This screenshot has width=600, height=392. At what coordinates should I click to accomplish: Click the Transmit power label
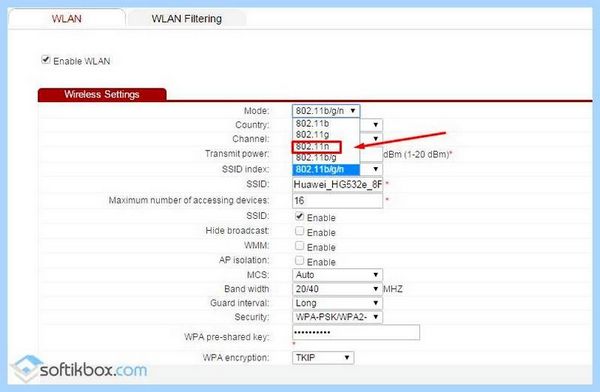(237, 154)
